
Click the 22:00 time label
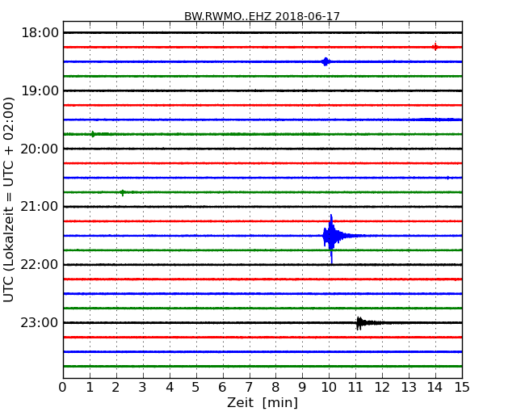[40, 265]
